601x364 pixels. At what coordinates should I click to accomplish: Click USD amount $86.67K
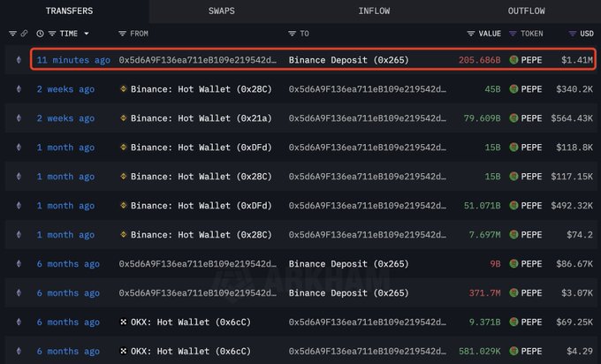574,264
